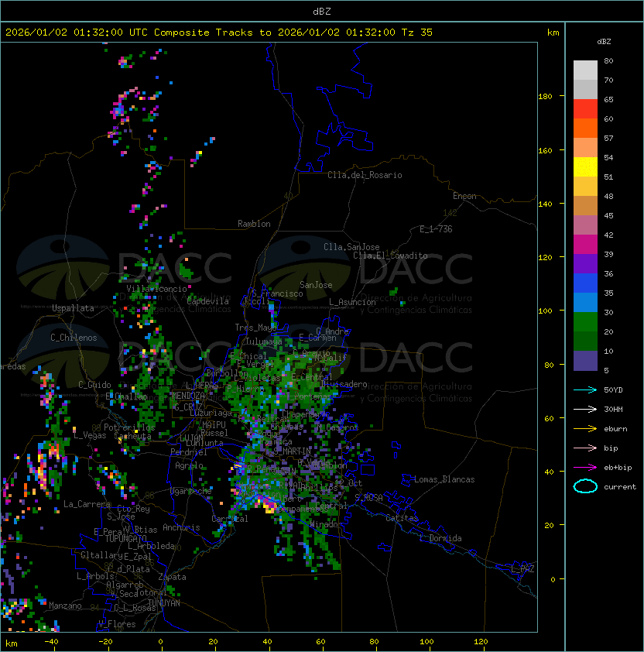644x652 pixels.
Task: Click the Mirador place label
Action: [327, 525]
